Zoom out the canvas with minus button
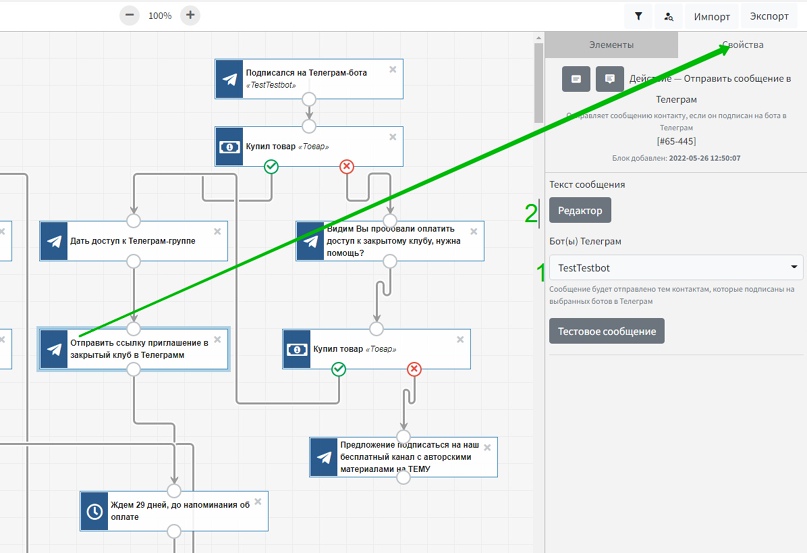Viewport: 807px width, 553px height. coord(129,16)
